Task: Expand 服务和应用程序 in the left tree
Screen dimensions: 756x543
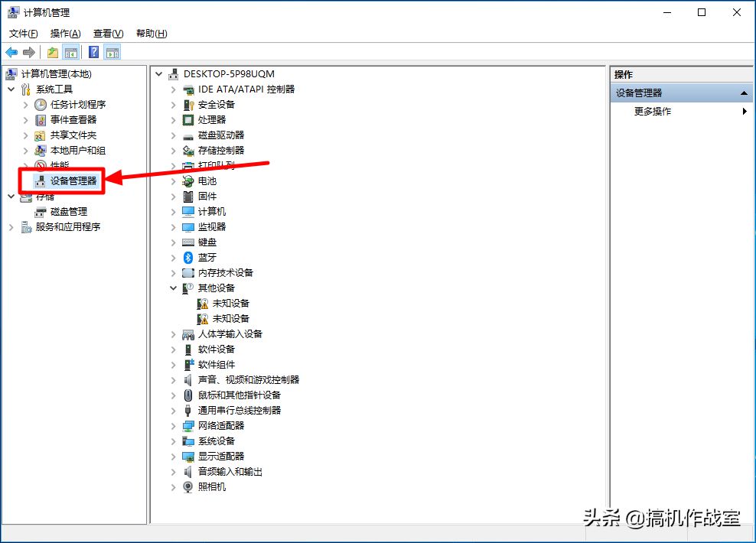Action: (x=11, y=227)
